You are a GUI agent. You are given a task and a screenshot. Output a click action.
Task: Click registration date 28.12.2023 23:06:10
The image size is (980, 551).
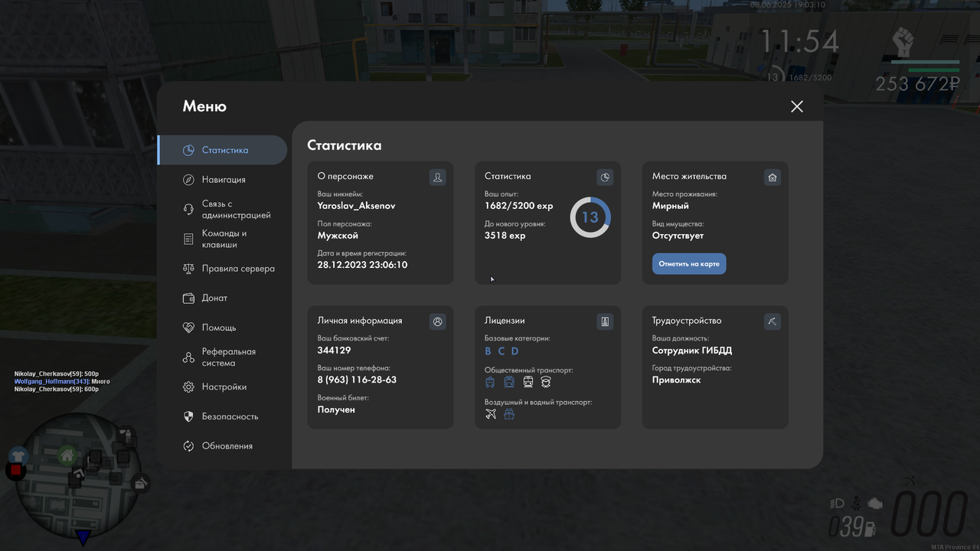pyautogui.click(x=362, y=265)
